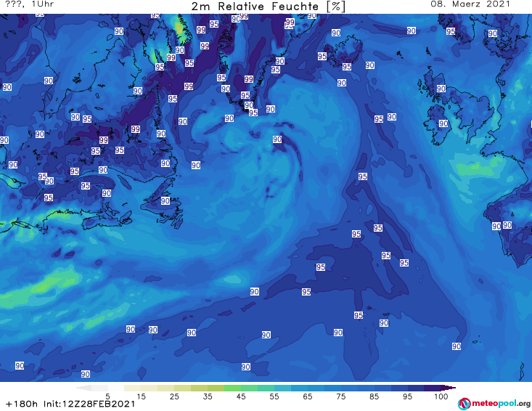Open the meteopool.org link text
Image resolution: width=532 pixels, height=411 pixels.
pyautogui.click(x=502, y=404)
